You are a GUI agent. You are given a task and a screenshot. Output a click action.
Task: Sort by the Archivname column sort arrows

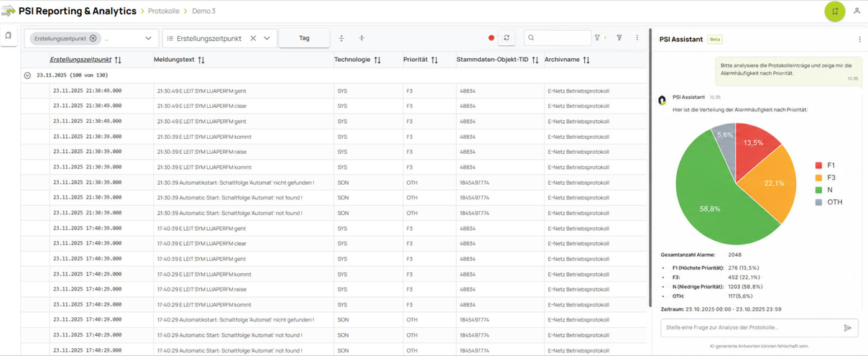[586, 60]
